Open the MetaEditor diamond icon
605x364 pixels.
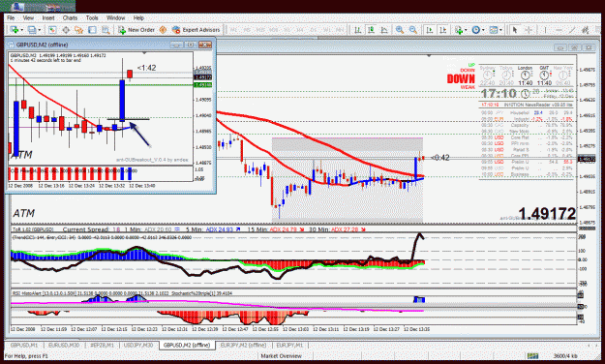coord(163,30)
